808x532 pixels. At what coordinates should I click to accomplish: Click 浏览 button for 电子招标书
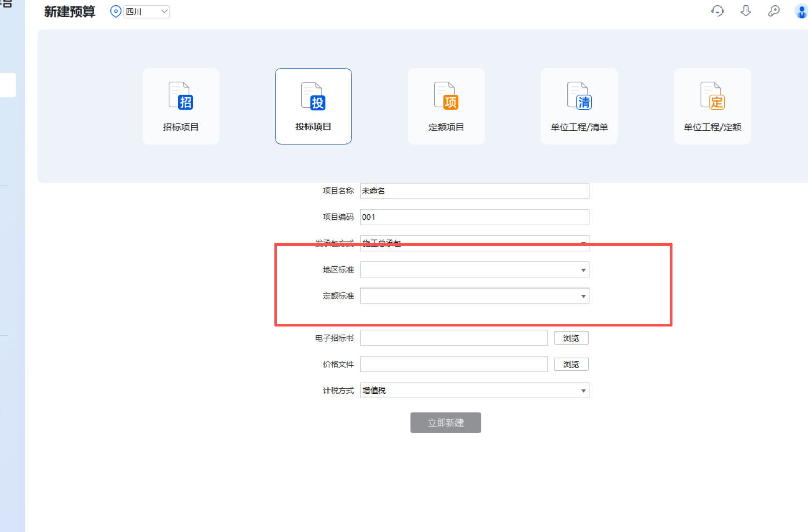click(x=571, y=338)
